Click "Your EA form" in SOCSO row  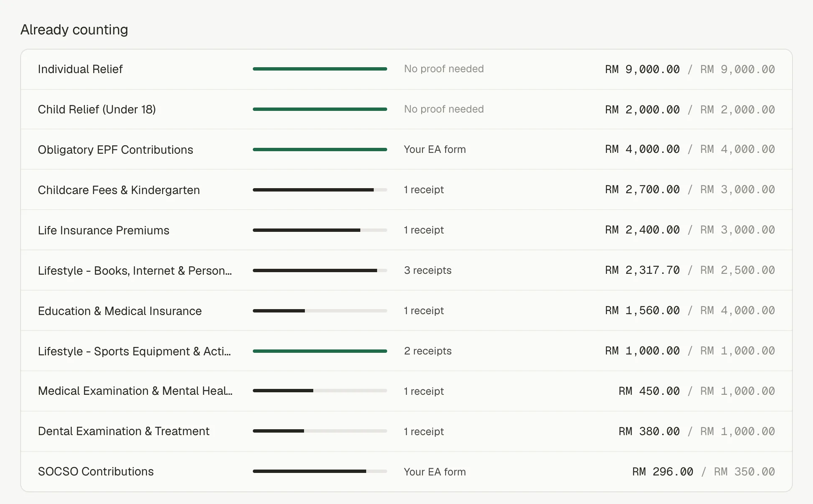point(435,472)
